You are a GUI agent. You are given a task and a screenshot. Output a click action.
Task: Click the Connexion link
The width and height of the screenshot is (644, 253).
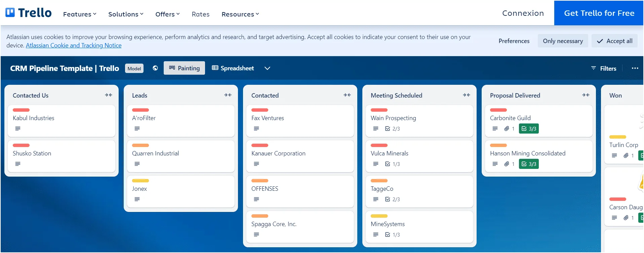(523, 13)
